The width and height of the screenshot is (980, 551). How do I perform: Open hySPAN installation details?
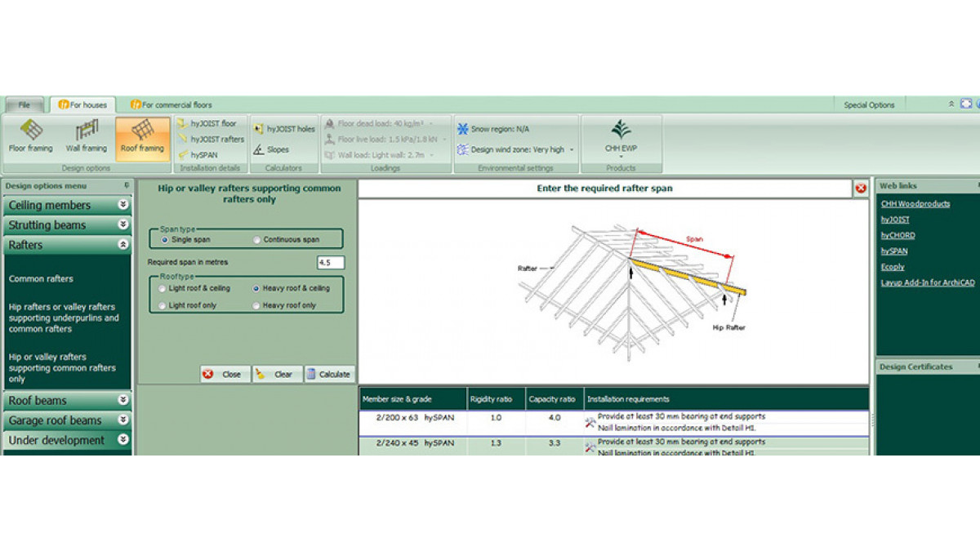(197, 154)
